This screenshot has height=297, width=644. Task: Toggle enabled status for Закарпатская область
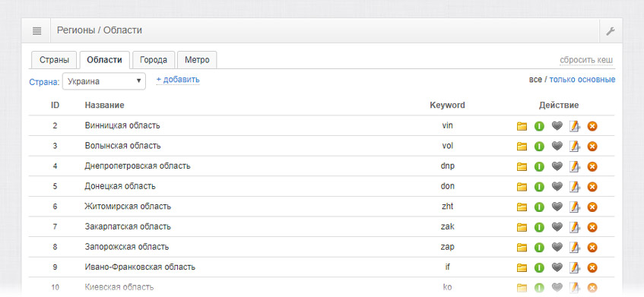point(539,227)
